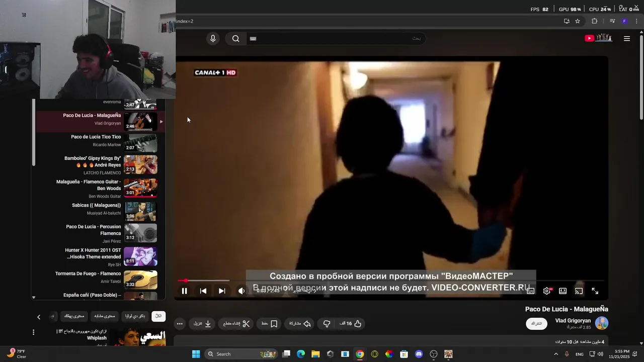Open the weather widget showing 79°F Clear
This screenshot has height=362, width=644.
coord(17,354)
